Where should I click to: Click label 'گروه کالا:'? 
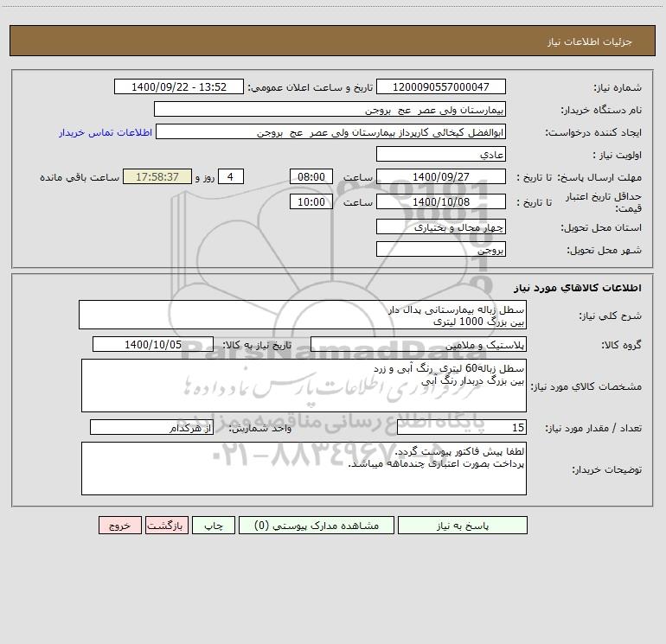point(621,345)
